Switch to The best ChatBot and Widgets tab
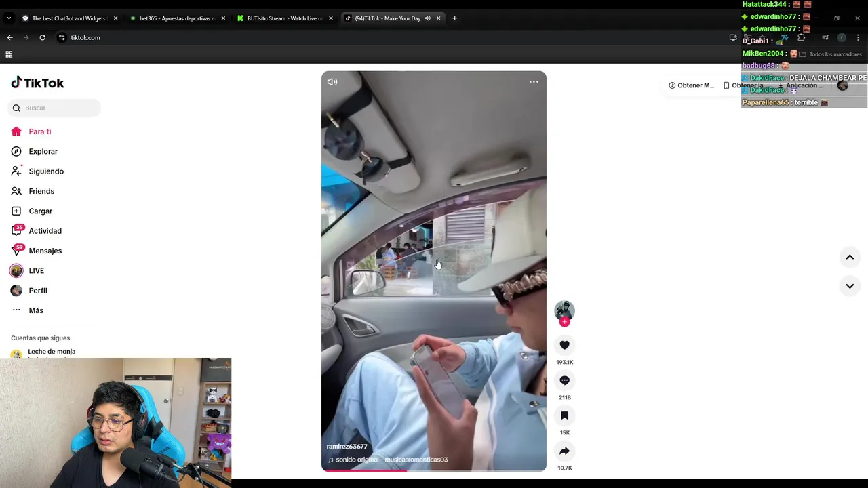 coord(68,18)
